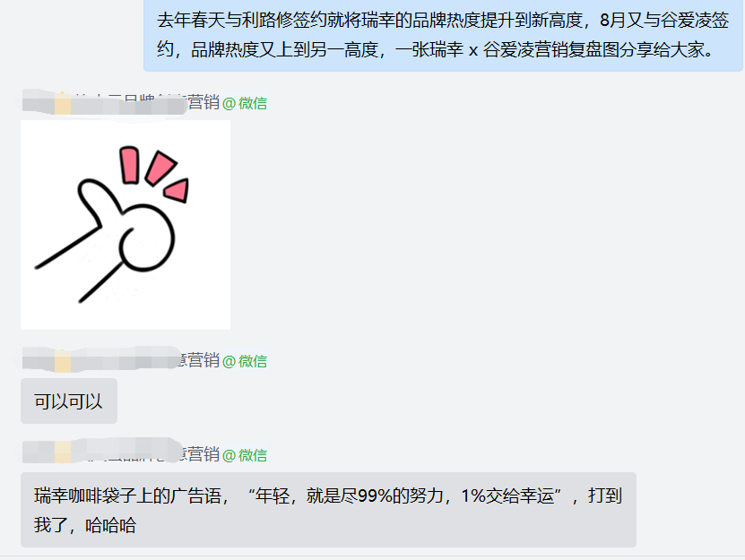
Task: Select the blue 瑞幸 x 谷爱凌 message bubble
Action: click(443, 35)
